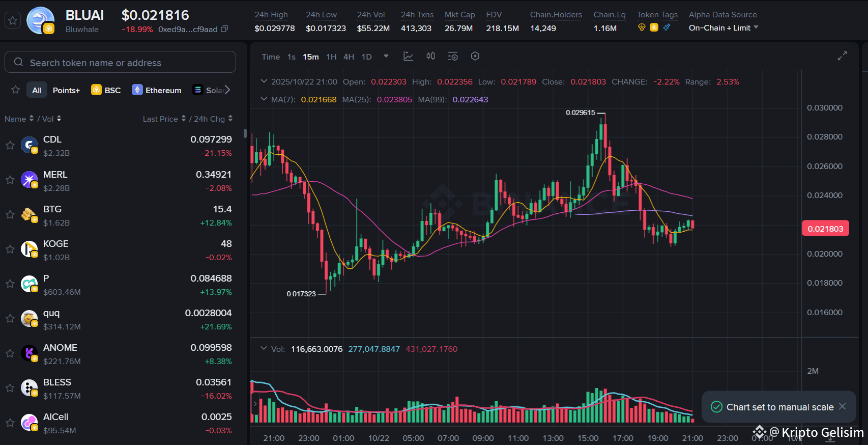Click the success checkmark in notification
The image size is (868, 445).
click(716, 407)
